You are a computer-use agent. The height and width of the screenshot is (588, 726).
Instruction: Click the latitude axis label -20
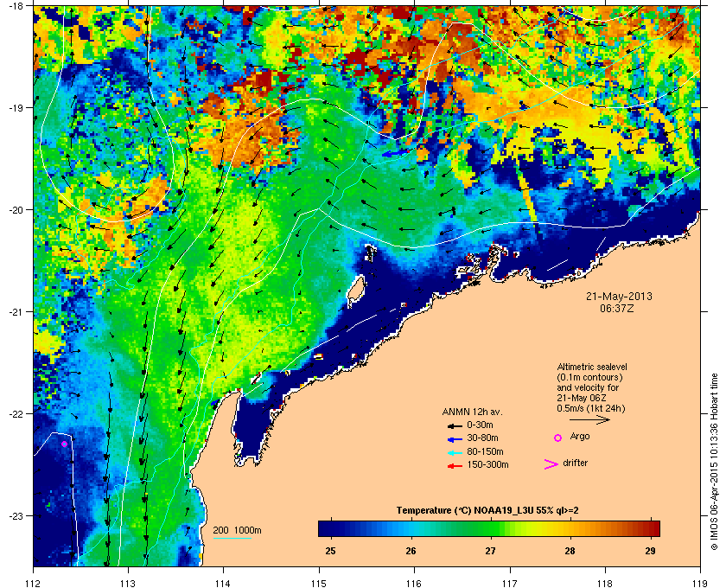[x=15, y=209]
